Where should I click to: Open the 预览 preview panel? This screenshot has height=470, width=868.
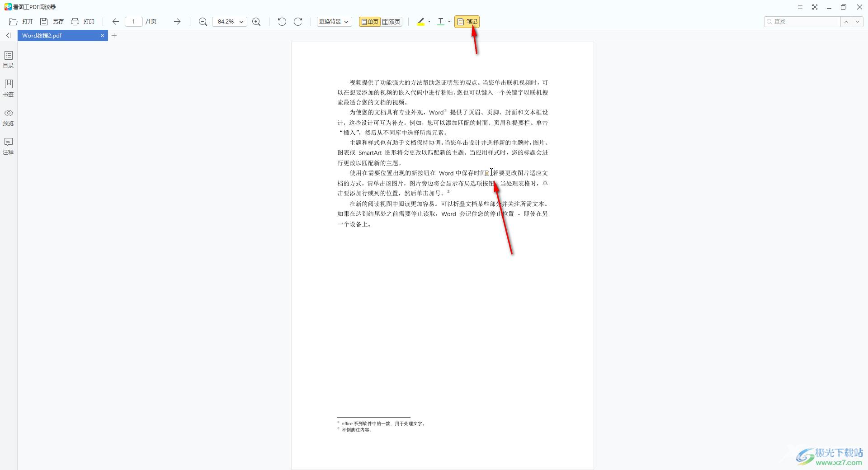(8, 117)
